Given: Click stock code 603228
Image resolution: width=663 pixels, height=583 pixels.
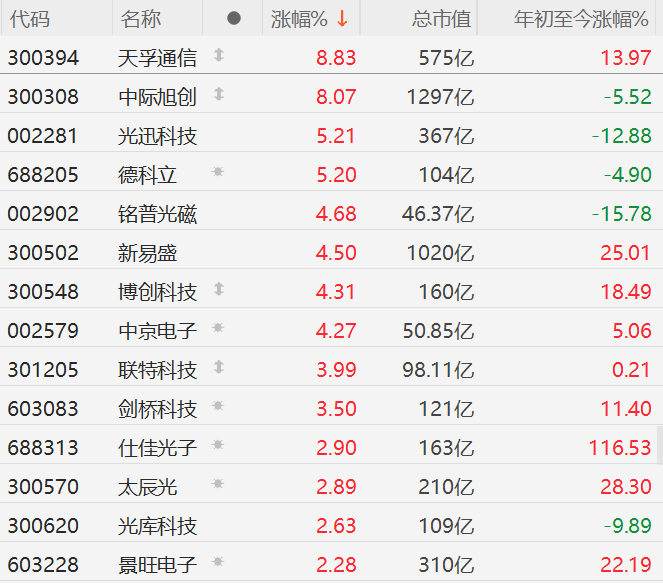Looking at the screenshot, I should tap(43, 565).
